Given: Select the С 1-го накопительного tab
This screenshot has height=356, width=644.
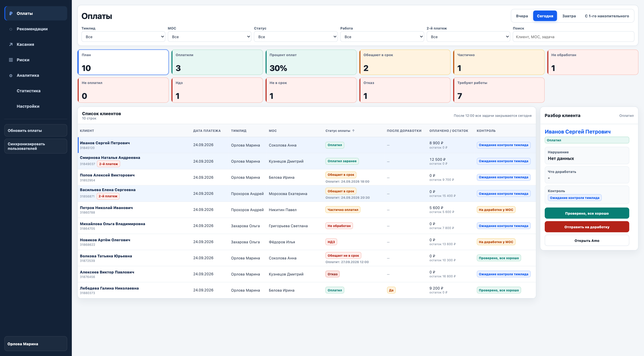Looking at the screenshot, I should (607, 16).
